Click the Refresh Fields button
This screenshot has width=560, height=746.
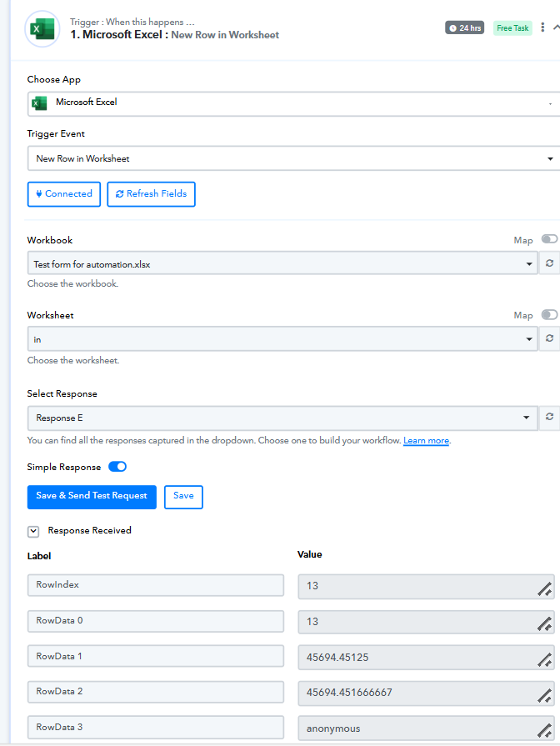(152, 194)
